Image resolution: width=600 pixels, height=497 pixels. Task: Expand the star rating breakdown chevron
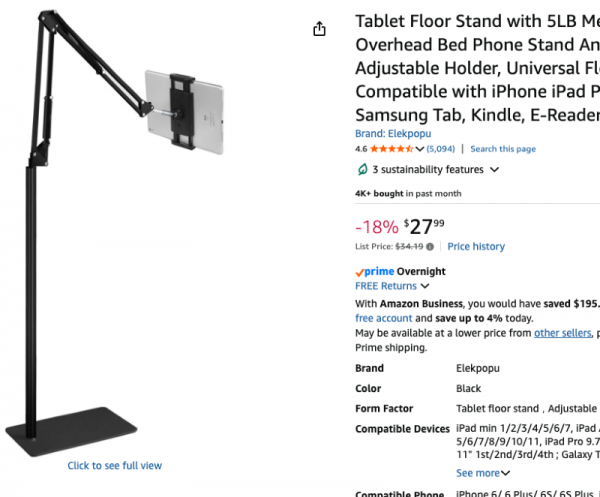click(x=419, y=149)
